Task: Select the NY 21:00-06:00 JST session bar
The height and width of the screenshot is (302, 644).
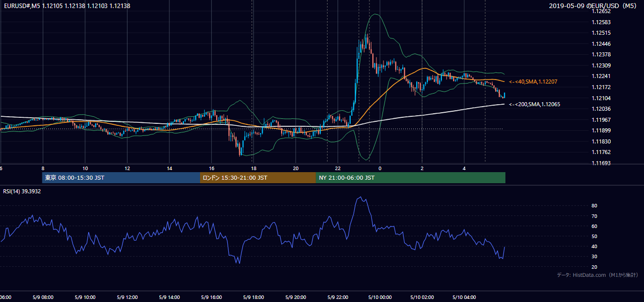Action: point(411,178)
